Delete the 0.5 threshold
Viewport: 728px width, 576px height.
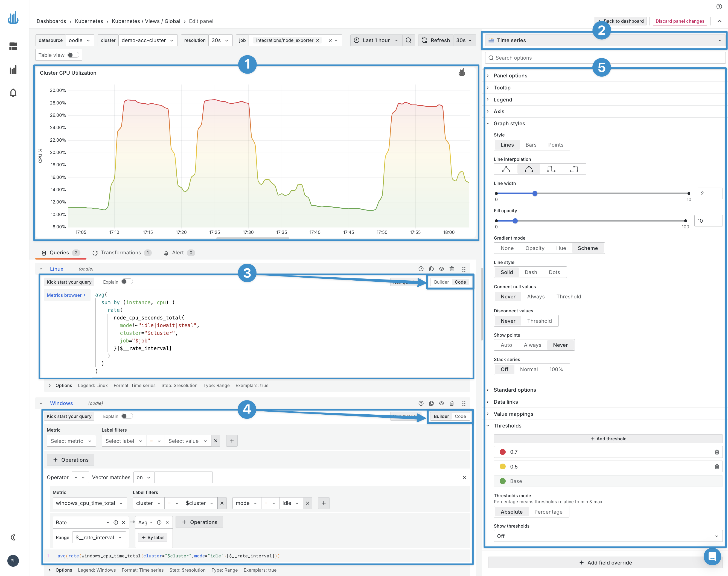click(717, 467)
